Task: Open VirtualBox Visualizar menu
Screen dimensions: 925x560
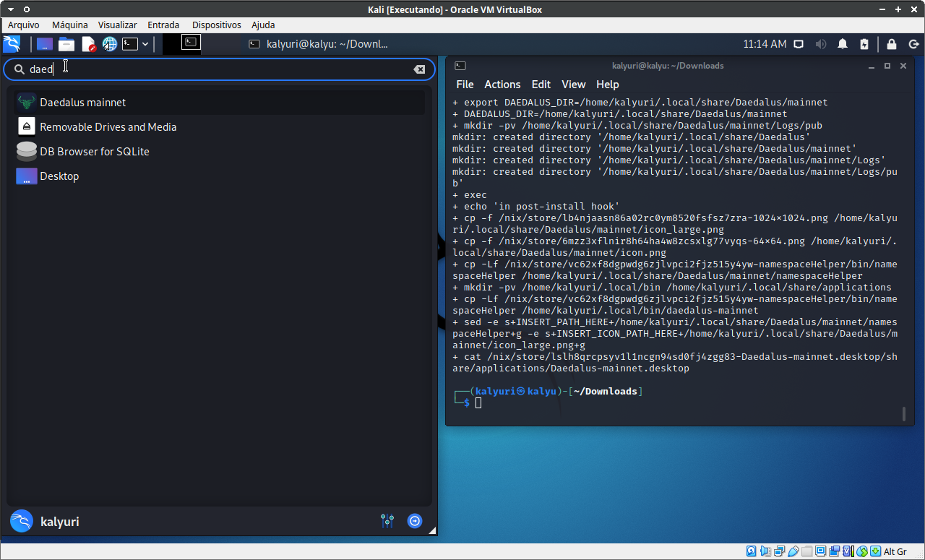Action: coord(118,25)
